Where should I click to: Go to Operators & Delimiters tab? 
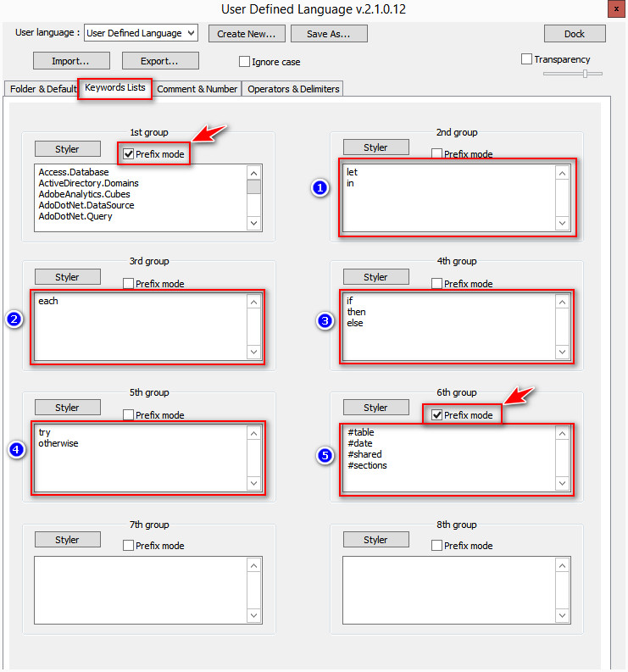click(293, 89)
